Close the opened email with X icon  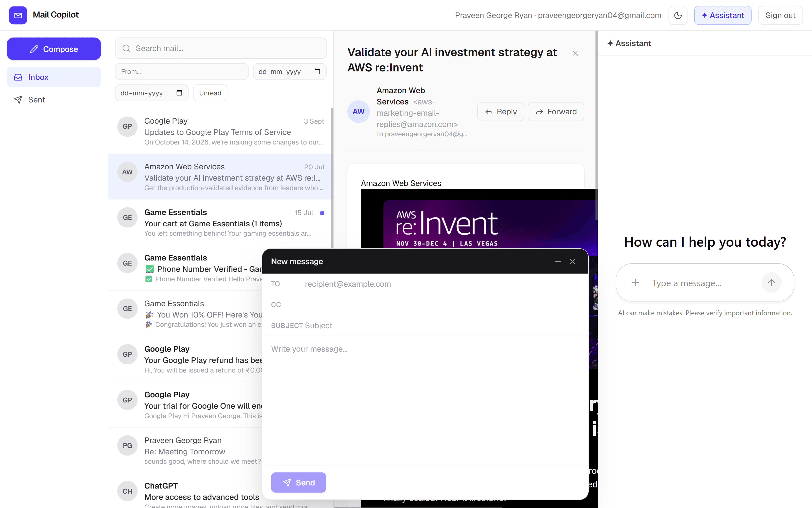[x=575, y=53]
